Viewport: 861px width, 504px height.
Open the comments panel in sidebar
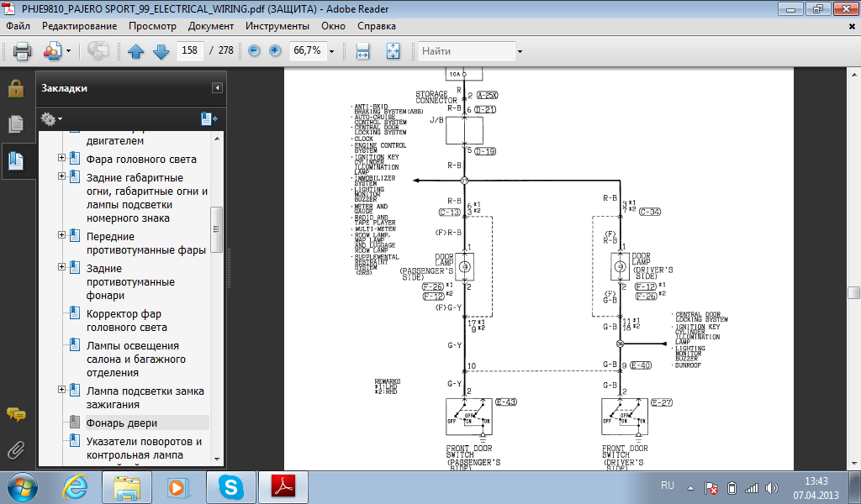pyautogui.click(x=15, y=413)
